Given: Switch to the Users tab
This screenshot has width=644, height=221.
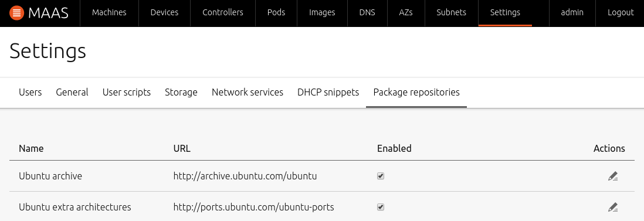Looking at the screenshot, I should (x=30, y=93).
